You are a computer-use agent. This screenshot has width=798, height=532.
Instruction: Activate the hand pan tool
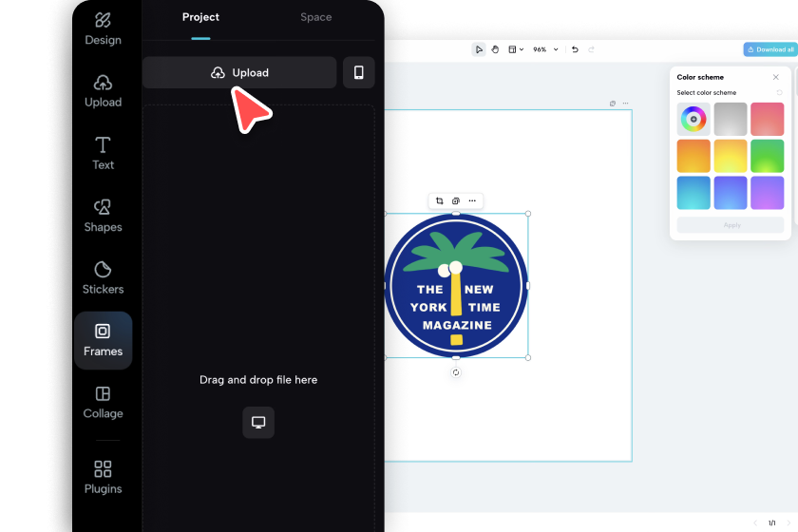coord(495,49)
